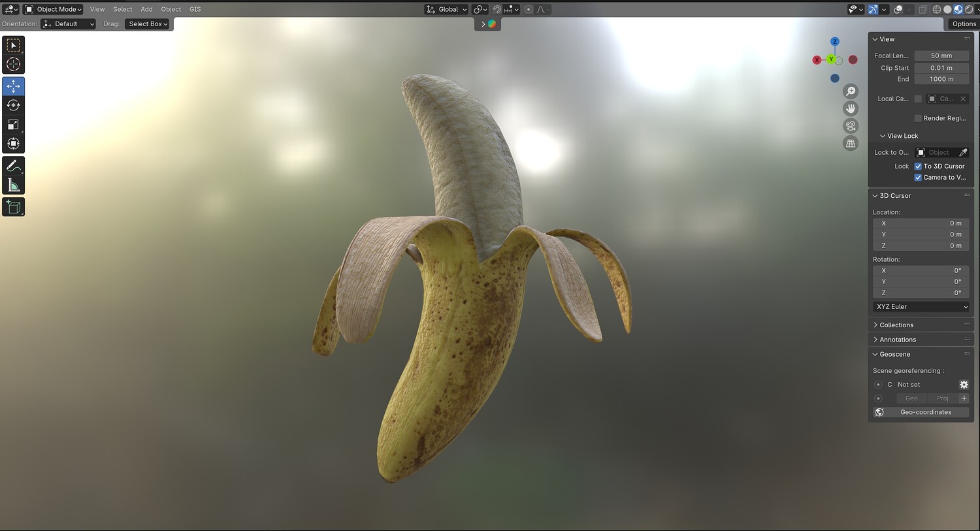Toggle snapping magnet in header

(497, 9)
